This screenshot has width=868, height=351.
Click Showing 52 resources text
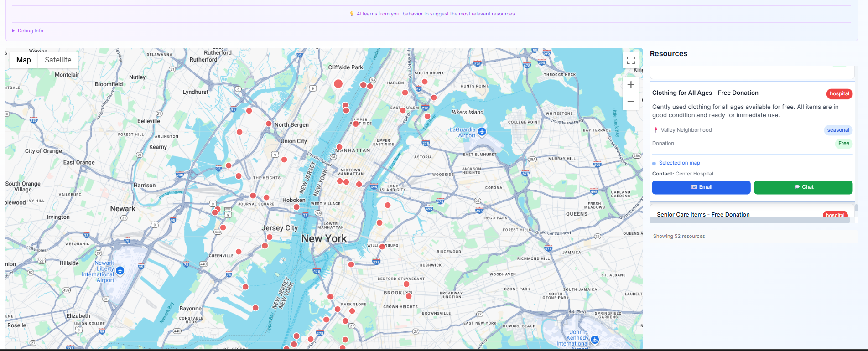tap(679, 236)
